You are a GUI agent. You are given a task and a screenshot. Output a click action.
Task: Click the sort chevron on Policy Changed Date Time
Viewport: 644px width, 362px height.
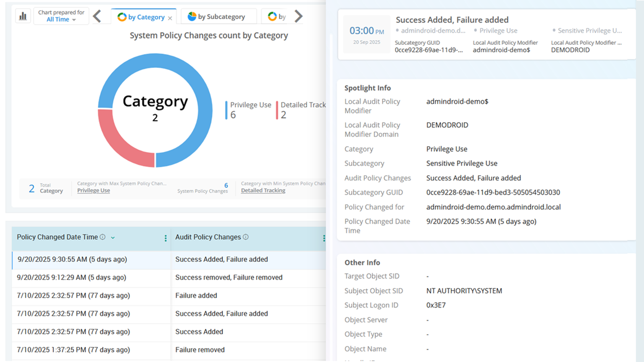click(112, 237)
